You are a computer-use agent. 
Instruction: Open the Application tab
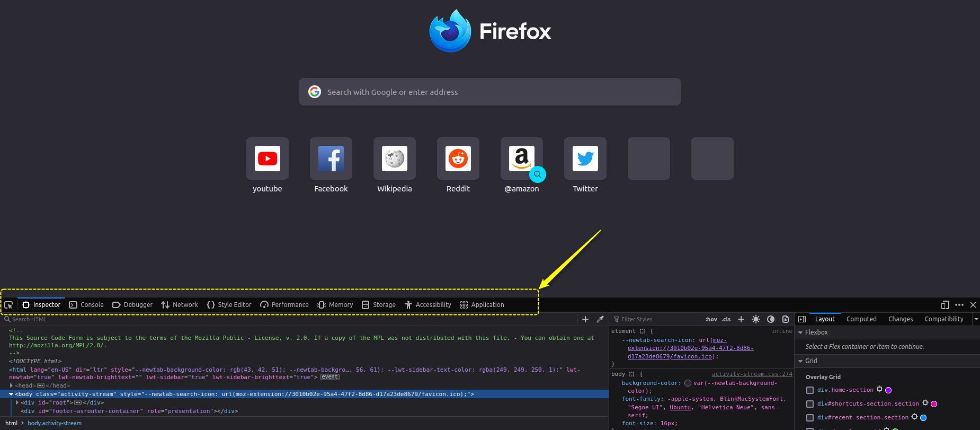point(482,305)
